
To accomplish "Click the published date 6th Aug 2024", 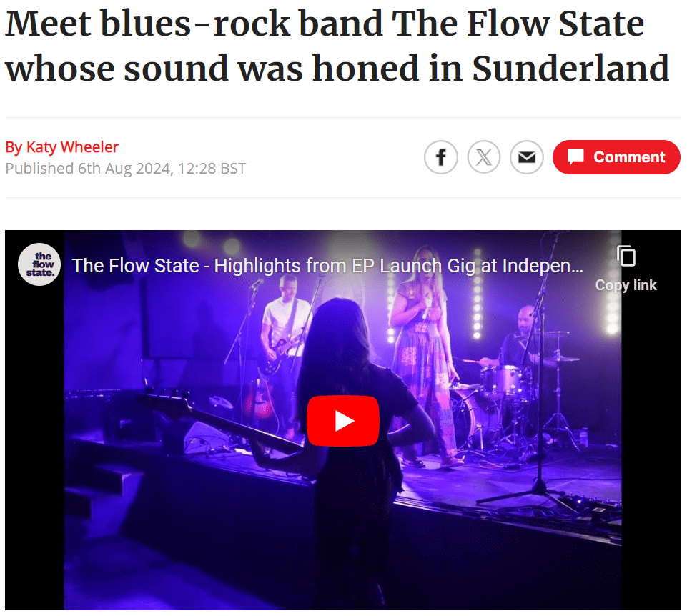I will (x=125, y=169).
